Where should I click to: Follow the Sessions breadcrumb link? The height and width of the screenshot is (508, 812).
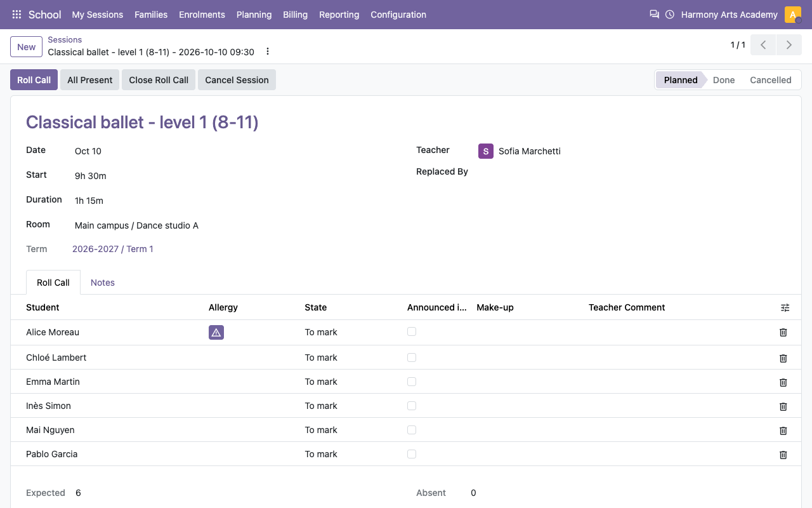65,39
